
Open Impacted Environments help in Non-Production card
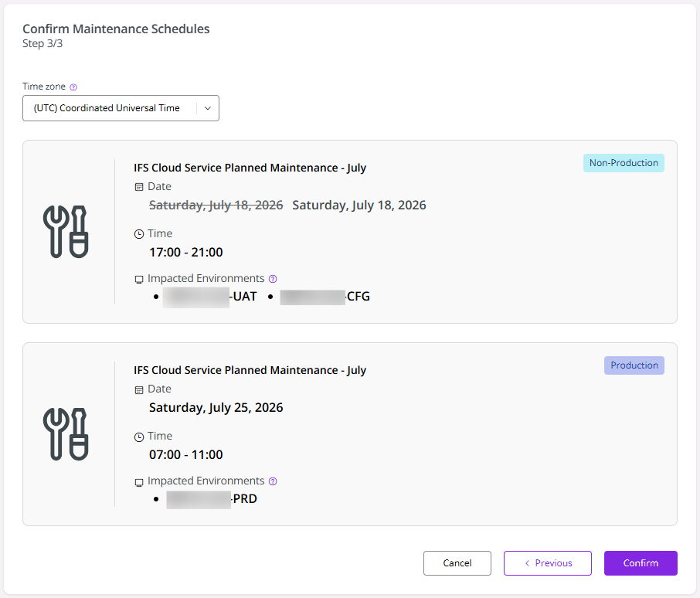pos(273,279)
